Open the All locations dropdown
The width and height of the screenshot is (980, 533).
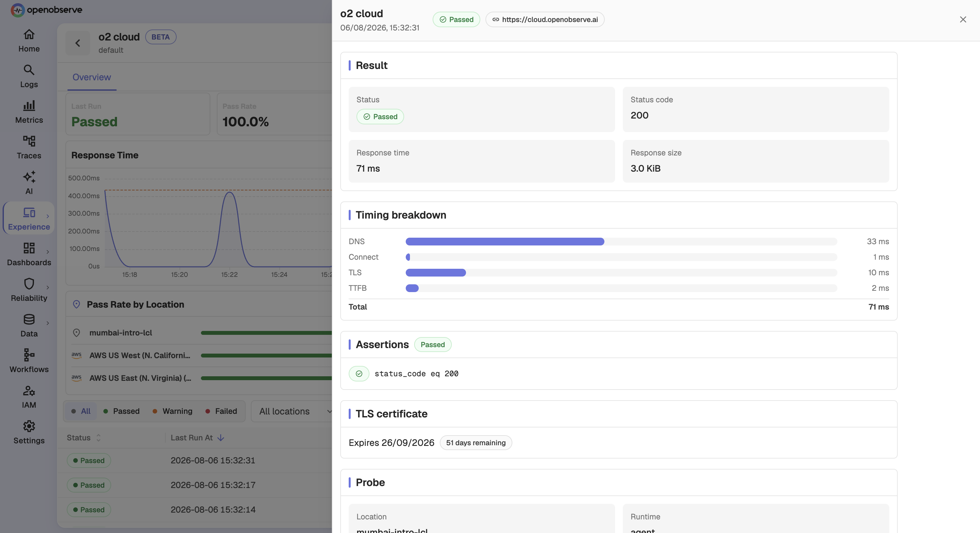click(292, 411)
